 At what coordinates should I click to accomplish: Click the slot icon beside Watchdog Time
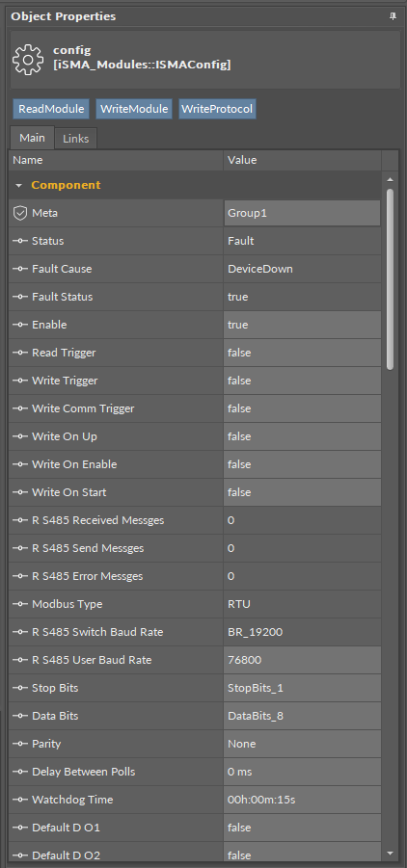pyautogui.click(x=20, y=800)
